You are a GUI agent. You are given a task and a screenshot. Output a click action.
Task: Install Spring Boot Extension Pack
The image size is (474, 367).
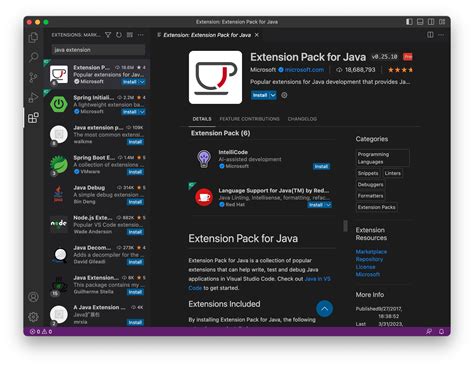pyautogui.click(x=135, y=172)
